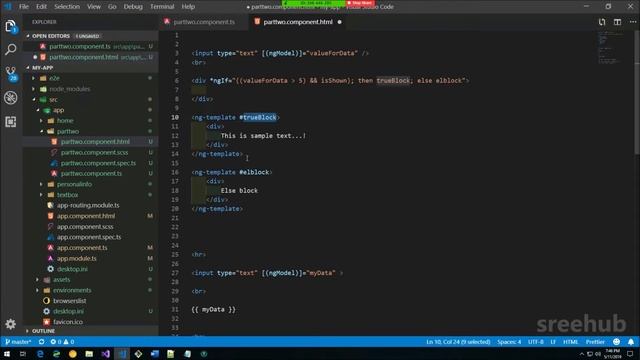Select the parttwo.component.html editor tab
Image resolution: width=640 pixels, height=360 pixels.
pos(298,22)
